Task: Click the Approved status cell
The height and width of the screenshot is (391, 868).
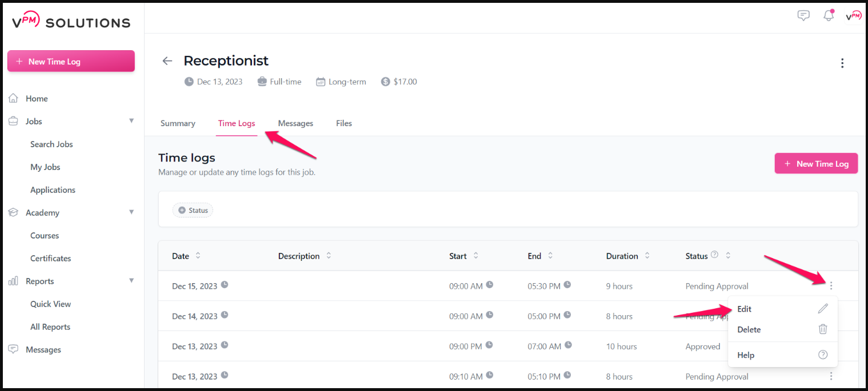Action: pyautogui.click(x=703, y=346)
